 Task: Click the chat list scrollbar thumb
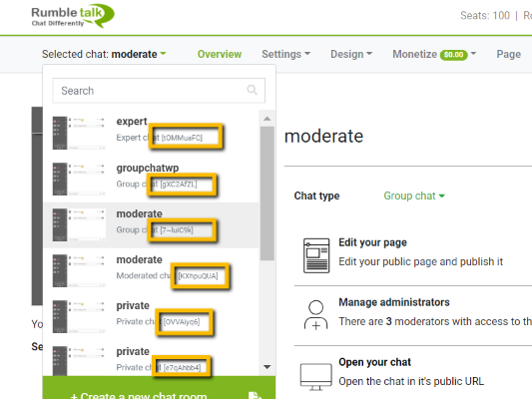coord(267,194)
